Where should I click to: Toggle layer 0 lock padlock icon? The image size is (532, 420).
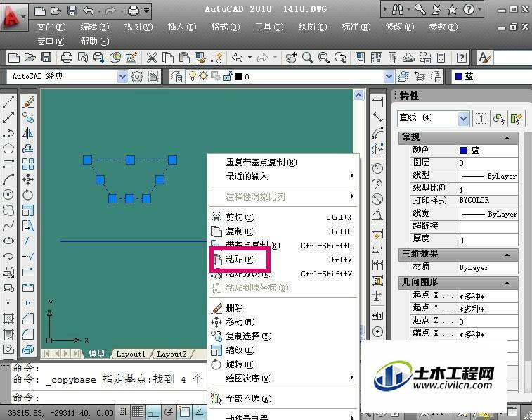click(228, 77)
